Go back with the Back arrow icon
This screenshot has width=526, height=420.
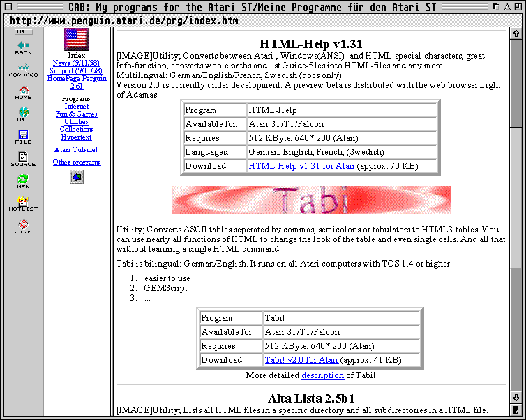pyautogui.click(x=23, y=48)
